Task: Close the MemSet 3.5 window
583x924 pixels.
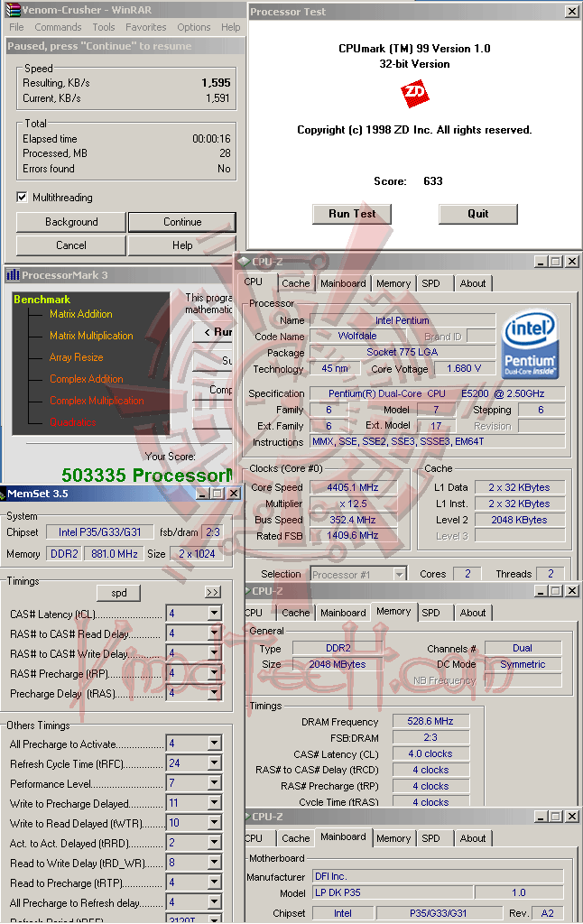Action: click(234, 494)
